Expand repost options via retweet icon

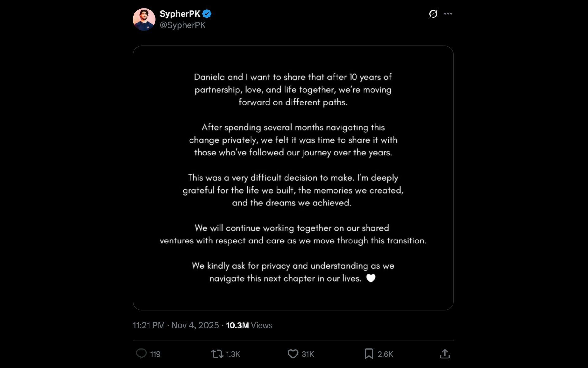[x=217, y=354]
